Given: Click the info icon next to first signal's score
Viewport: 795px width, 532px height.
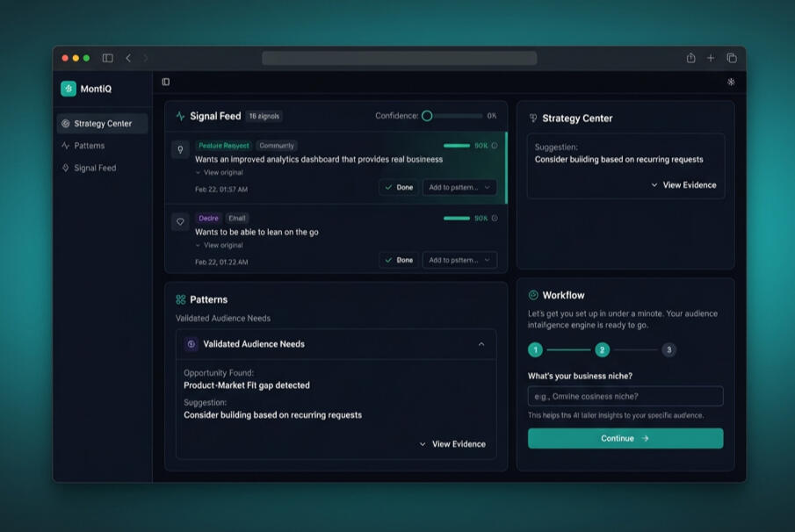Looking at the screenshot, I should 495,146.
